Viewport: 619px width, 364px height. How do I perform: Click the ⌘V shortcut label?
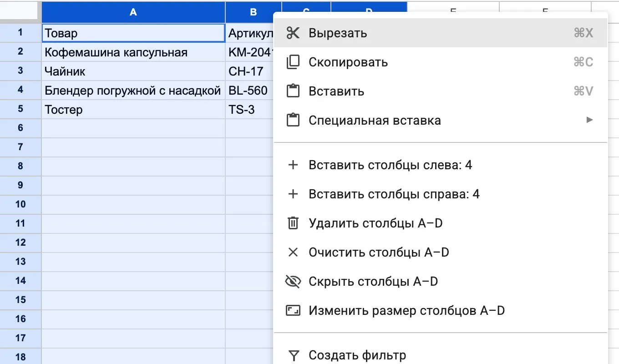coord(583,91)
